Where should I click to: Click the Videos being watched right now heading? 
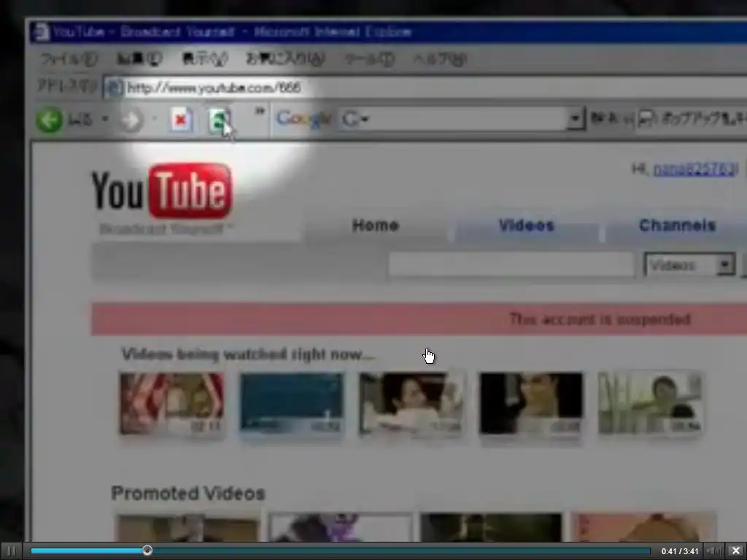[248, 354]
